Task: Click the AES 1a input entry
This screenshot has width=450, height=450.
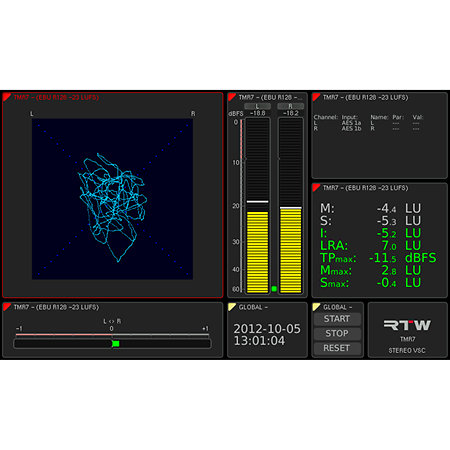Action: point(351,123)
